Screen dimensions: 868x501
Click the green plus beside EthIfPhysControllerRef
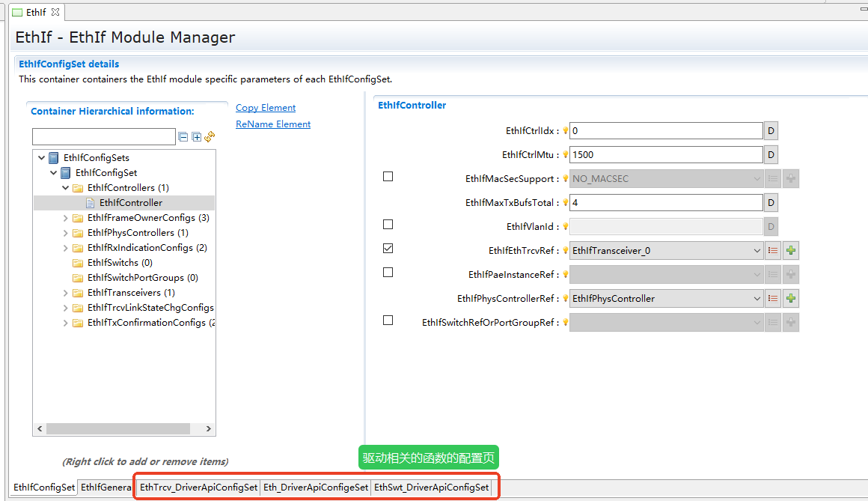click(790, 298)
